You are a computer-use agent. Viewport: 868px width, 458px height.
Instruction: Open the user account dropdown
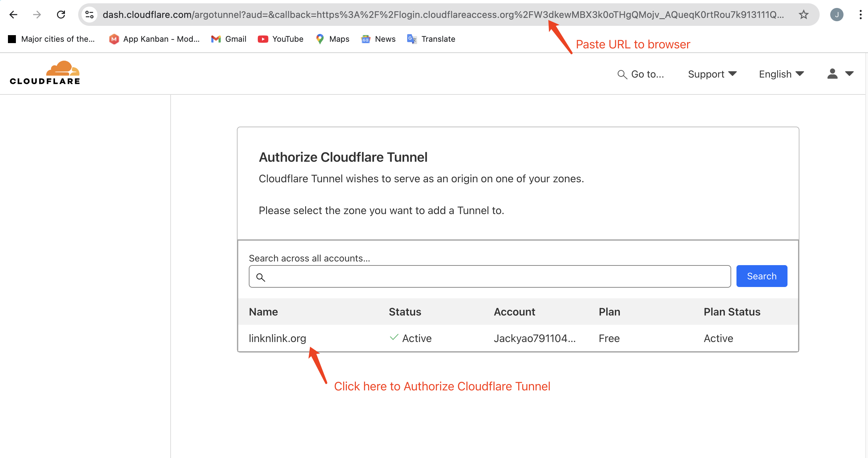[x=840, y=74]
